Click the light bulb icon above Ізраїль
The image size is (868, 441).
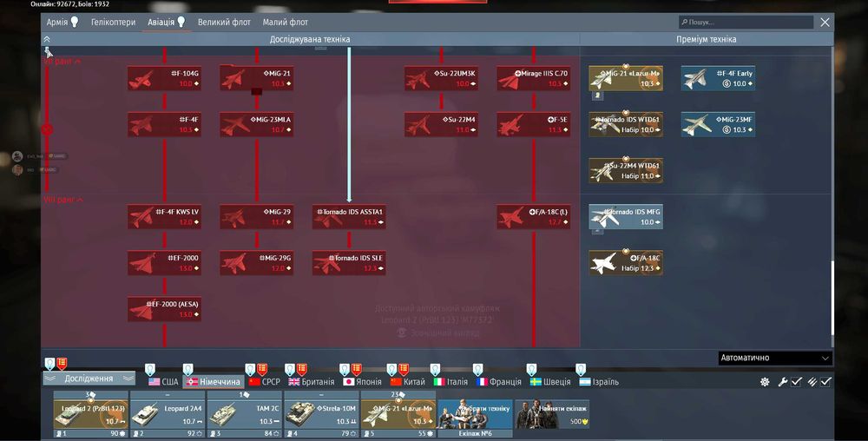[580, 369]
